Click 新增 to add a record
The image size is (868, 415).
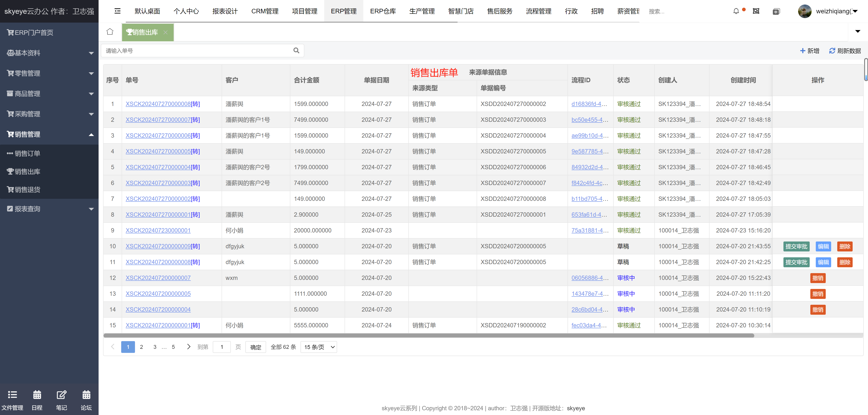coord(809,50)
